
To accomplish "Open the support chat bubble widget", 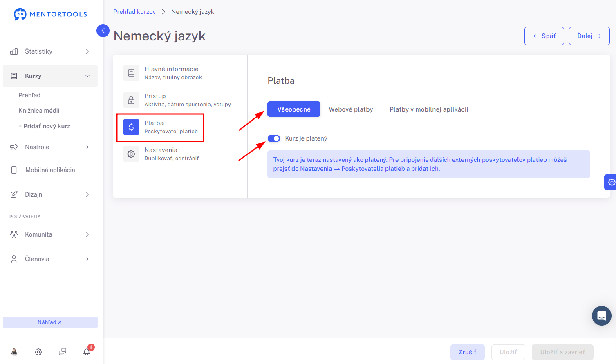I will coord(602,316).
